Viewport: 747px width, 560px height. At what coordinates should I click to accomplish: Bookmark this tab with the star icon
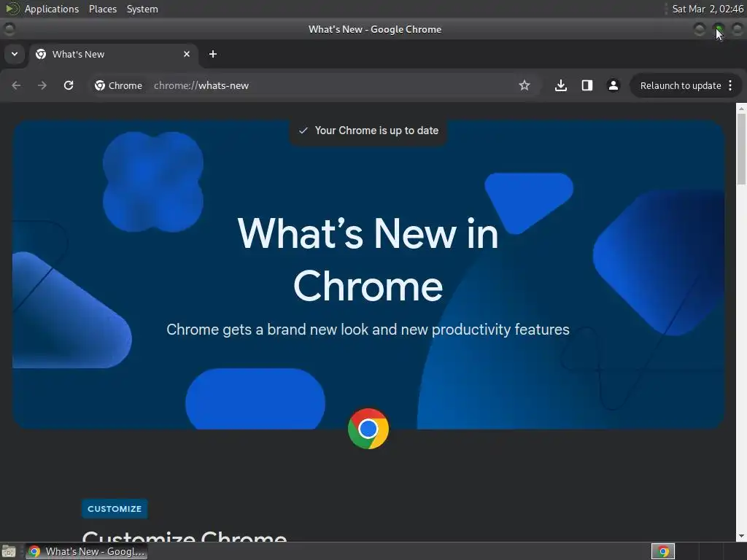point(525,85)
